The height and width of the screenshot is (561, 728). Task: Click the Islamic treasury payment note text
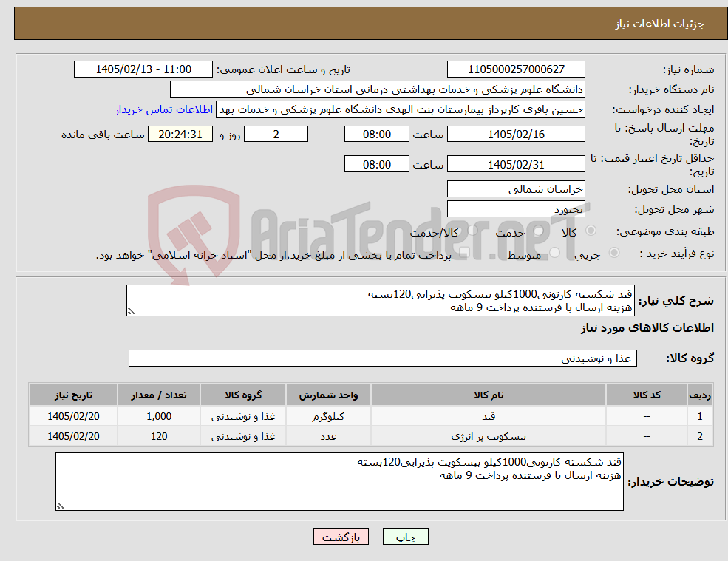pos(273,255)
